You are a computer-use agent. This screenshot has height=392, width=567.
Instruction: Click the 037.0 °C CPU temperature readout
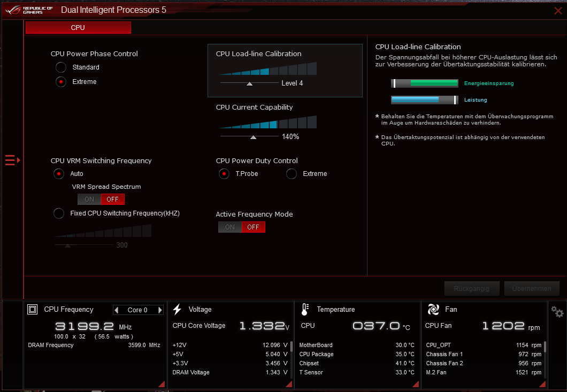pos(381,326)
